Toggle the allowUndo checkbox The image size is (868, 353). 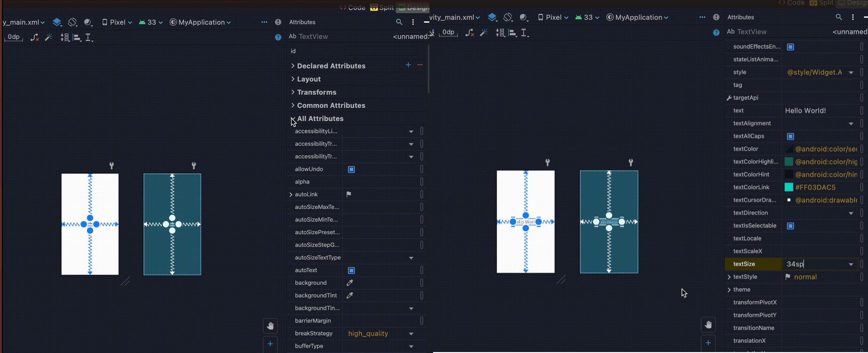pos(351,169)
